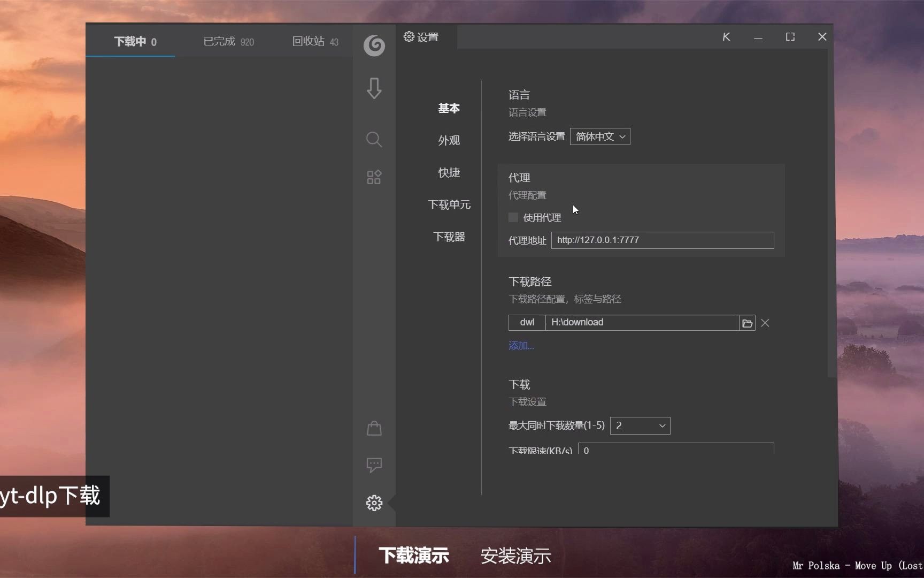Click the settings panel vertical scrollbar
The image size is (924, 578).
831,214
